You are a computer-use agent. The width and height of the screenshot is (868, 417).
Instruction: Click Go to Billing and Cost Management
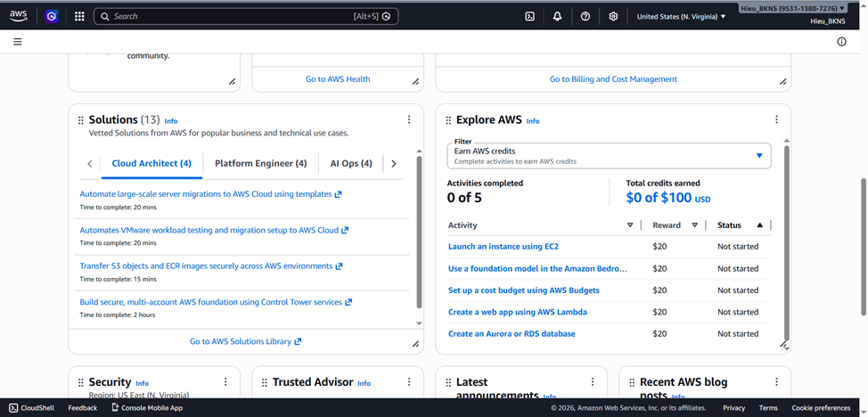(x=613, y=79)
